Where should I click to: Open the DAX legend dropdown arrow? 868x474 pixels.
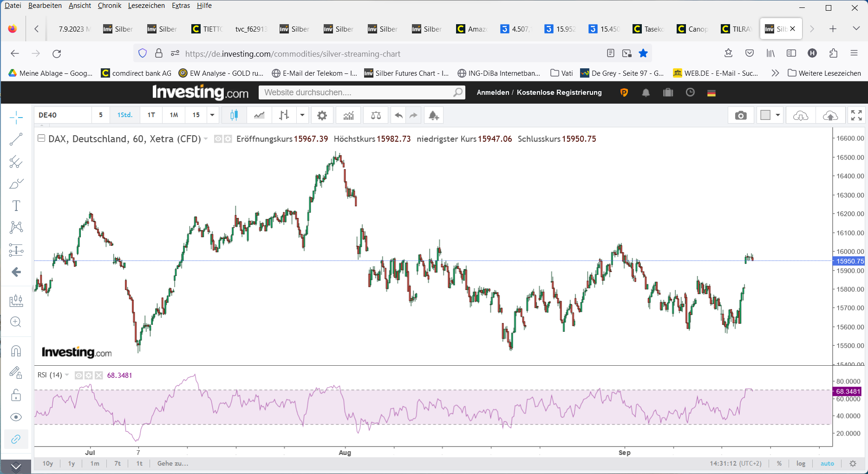[x=206, y=139]
